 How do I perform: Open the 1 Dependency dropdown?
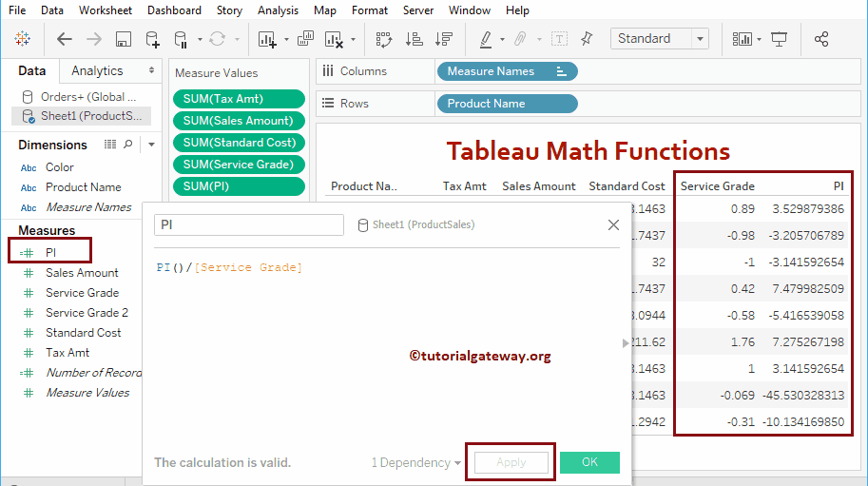416,463
